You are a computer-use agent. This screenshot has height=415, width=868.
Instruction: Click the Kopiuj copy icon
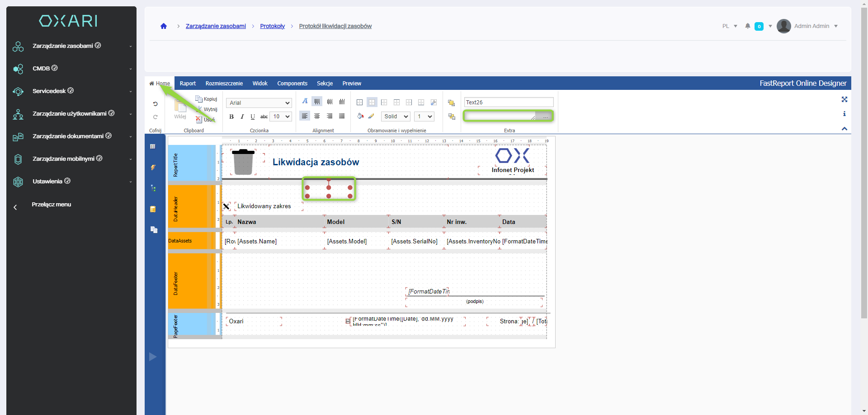pyautogui.click(x=198, y=99)
